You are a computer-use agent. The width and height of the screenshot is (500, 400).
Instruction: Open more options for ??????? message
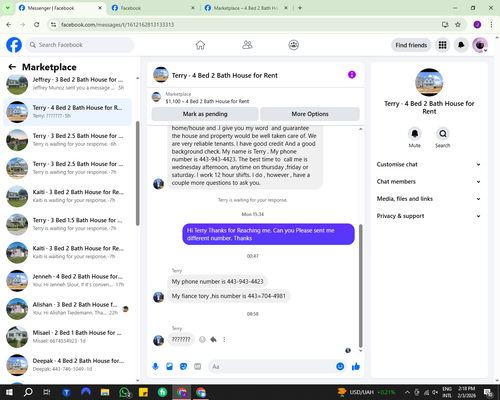[x=224, y=339]
